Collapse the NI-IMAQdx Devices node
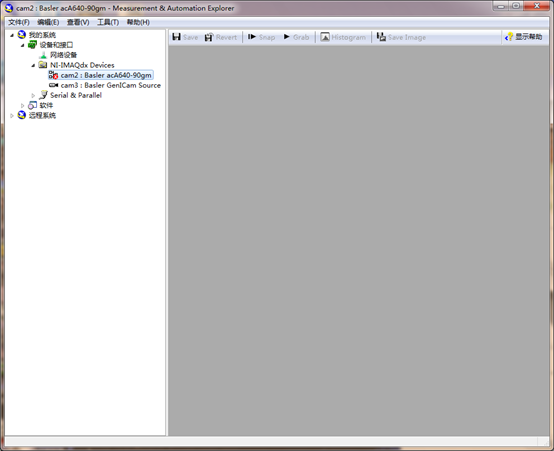Image resolution: width=554 pixels, height=451 pixels. coord(33,65)
